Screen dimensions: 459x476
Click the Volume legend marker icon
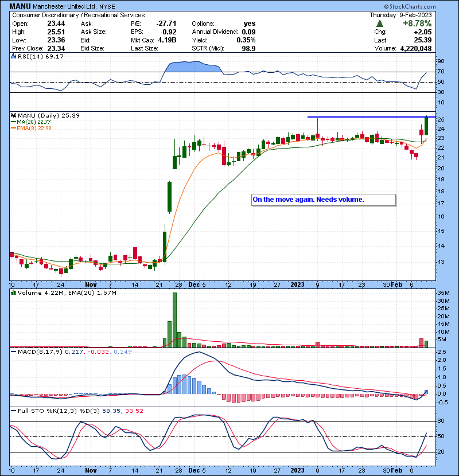12,293
